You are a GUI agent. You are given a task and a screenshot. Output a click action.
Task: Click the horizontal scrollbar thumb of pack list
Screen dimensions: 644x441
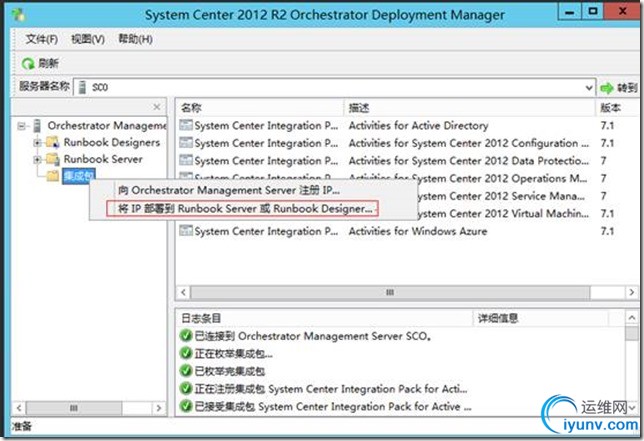click(390, 292)
